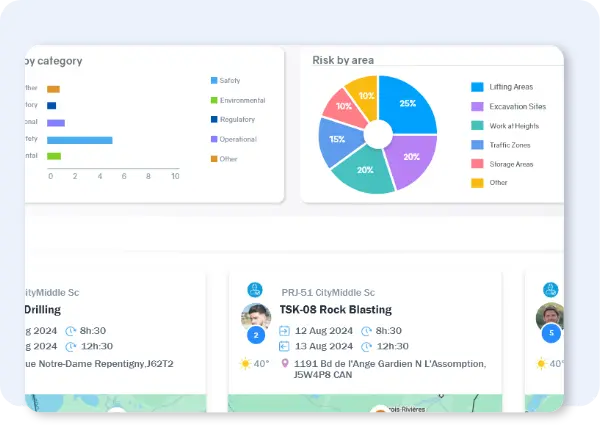The image size is (600, 431).
Task: Click the PRJ-51 CityMiddle Sc project label
Action: click(x=328, y=292)
